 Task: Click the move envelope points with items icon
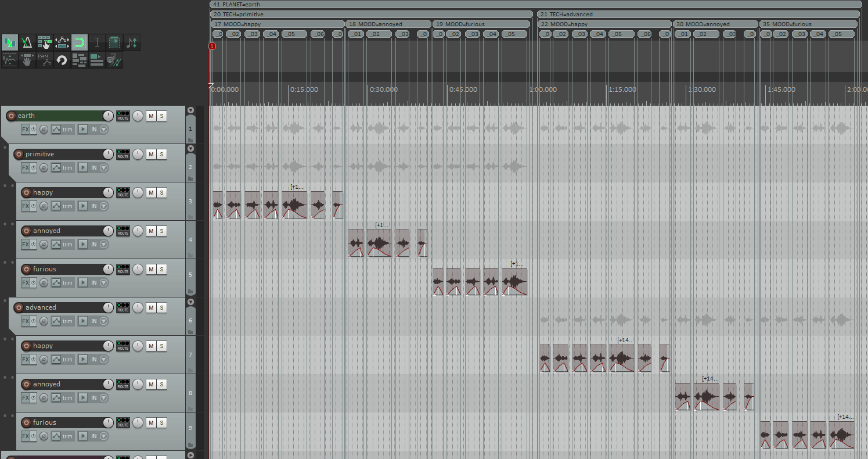62,42
